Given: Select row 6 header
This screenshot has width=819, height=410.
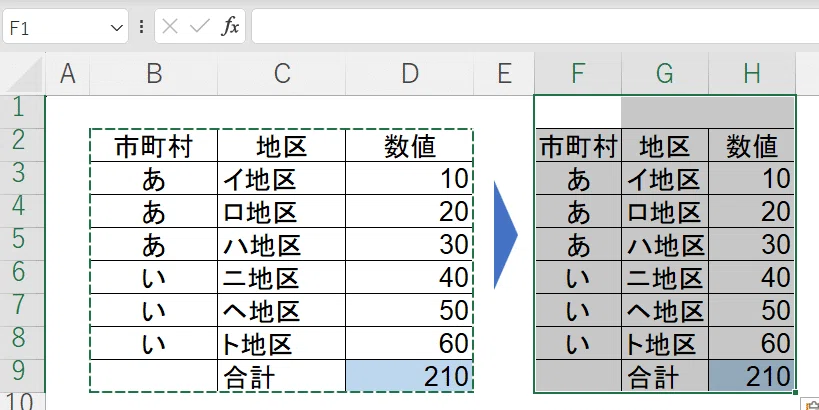Looking at the screenshot, I should point(22,276).
